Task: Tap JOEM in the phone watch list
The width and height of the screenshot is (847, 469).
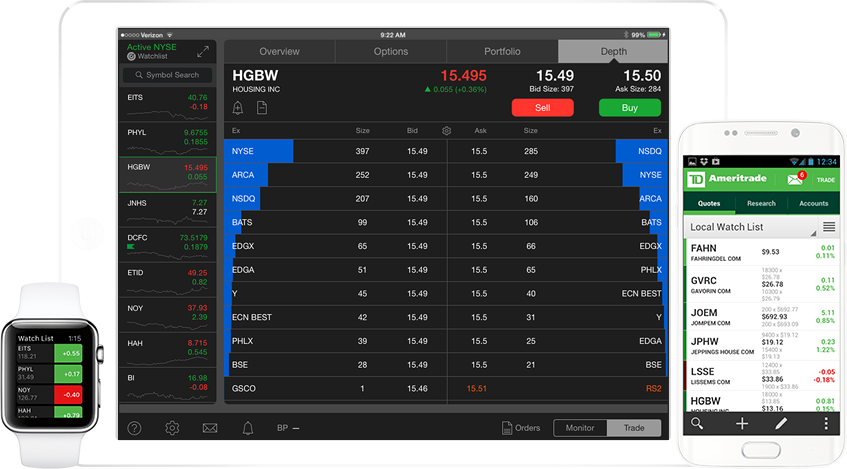Action: pyautogui.click(x=761, y=317)
